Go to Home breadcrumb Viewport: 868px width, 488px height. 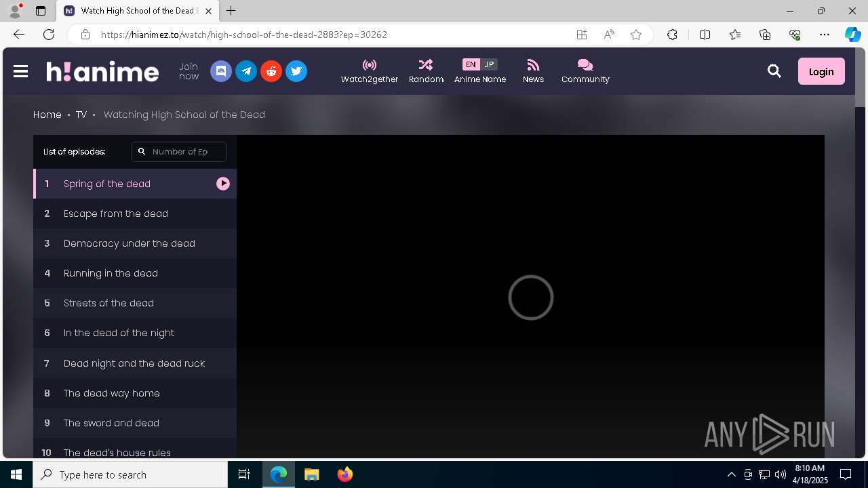(x=47, y=115)
